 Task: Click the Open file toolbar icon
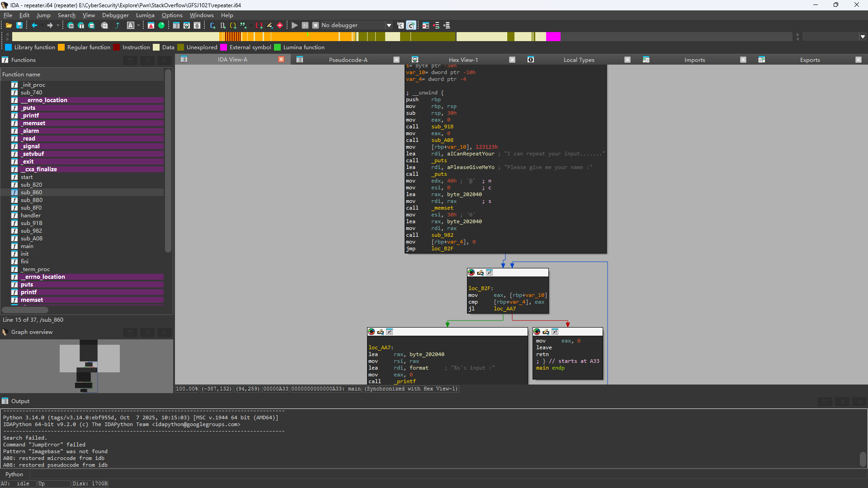click(9, 25)
